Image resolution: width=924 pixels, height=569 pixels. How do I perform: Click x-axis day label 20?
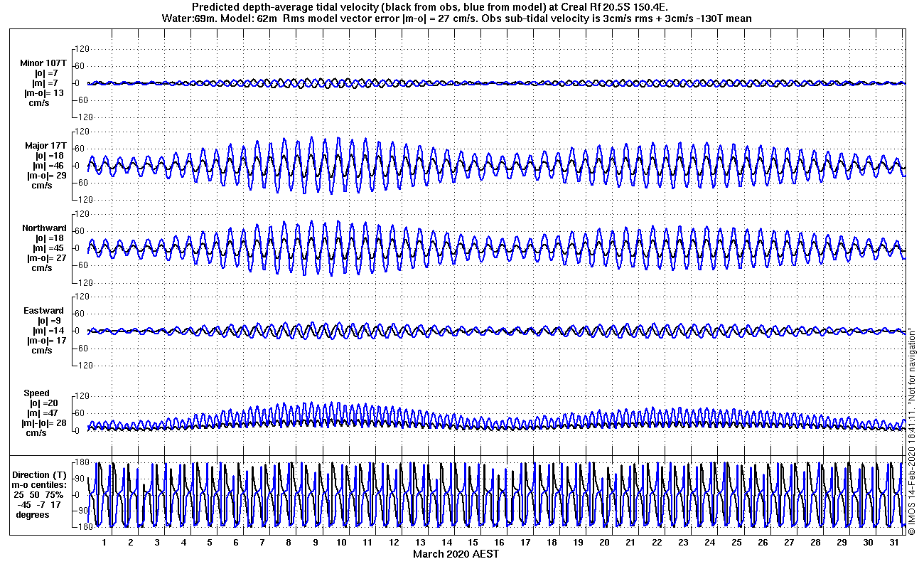point(603,543)
